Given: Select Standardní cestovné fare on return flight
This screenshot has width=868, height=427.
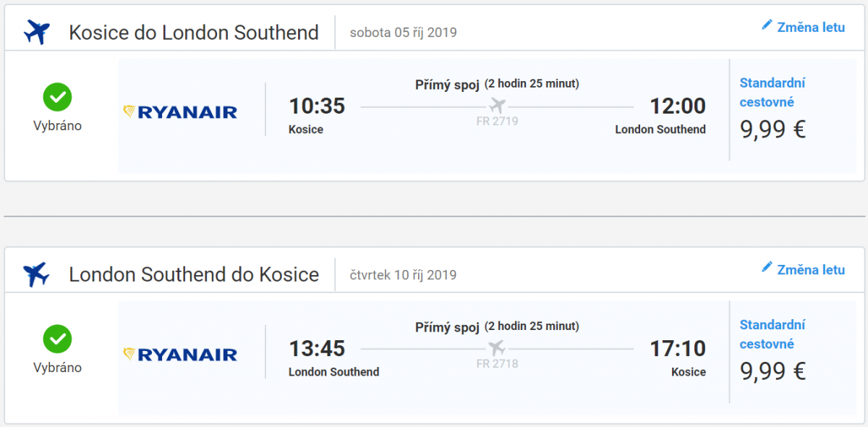Looking at the screenshot, I should 773,334.
